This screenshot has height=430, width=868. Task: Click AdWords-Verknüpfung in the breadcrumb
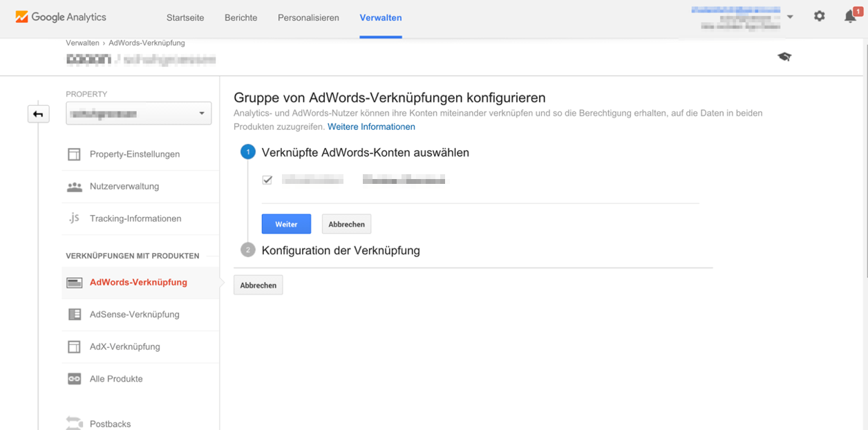coord(147,43)
